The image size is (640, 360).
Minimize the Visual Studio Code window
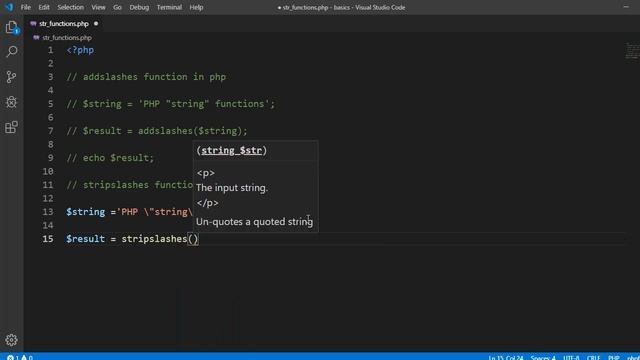pos(626,7)
